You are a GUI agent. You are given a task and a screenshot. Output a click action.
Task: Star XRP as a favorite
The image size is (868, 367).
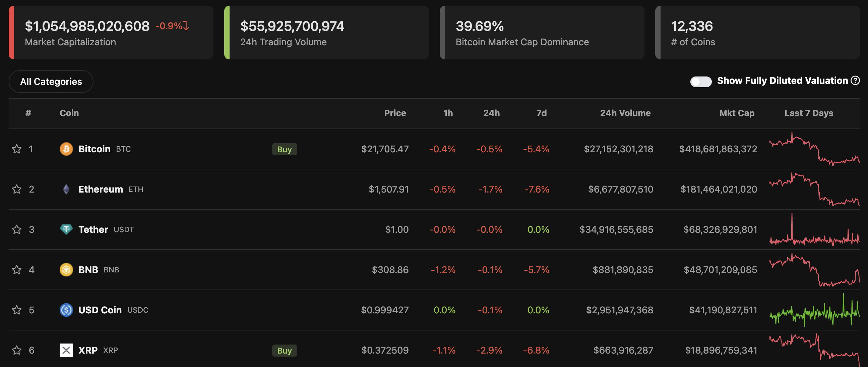[x=16, y=350]
